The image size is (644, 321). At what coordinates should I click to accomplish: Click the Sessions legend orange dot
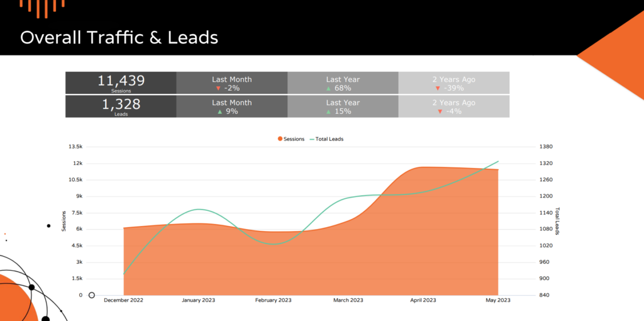280,139
